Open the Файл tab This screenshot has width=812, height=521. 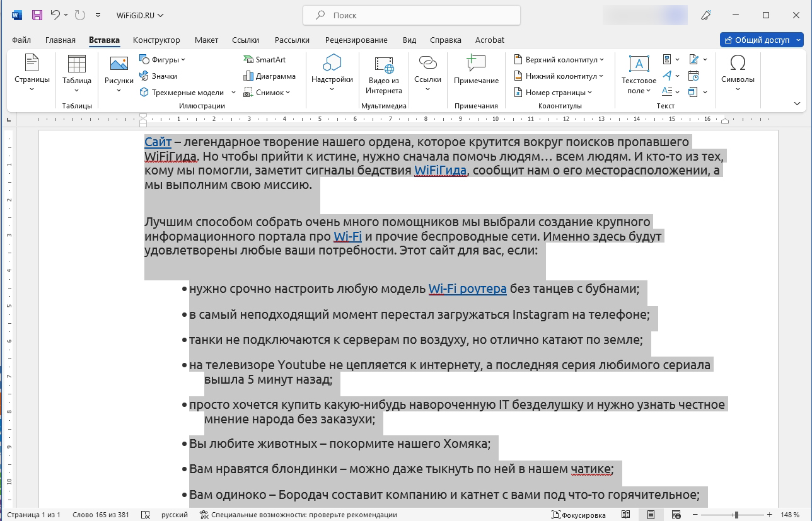pos(21,40)
